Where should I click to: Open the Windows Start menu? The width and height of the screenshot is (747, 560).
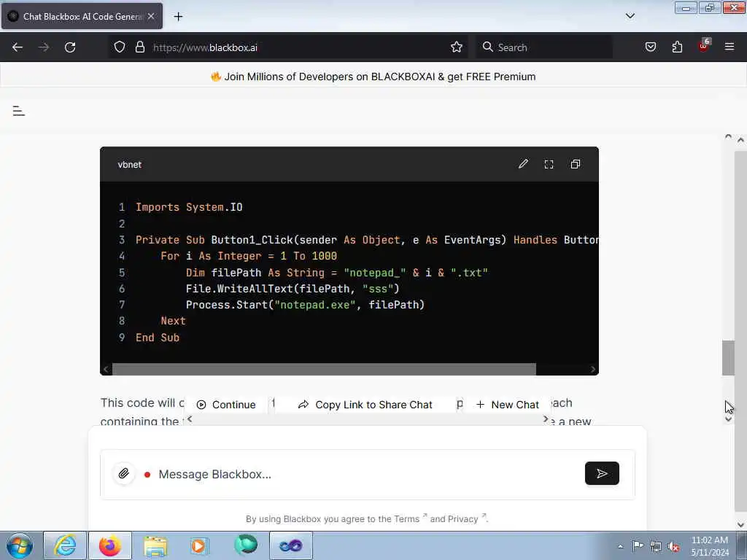pyautogui.click(x=20, y=545)
